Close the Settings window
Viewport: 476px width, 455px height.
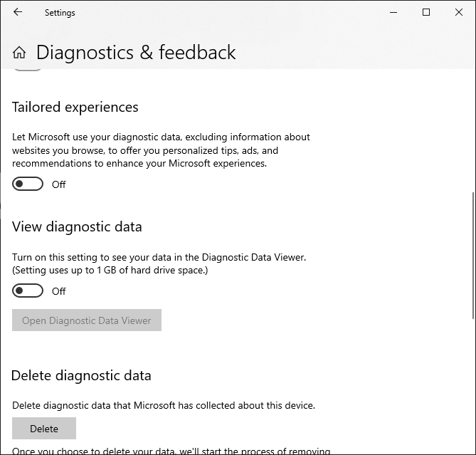click(459, 12)
